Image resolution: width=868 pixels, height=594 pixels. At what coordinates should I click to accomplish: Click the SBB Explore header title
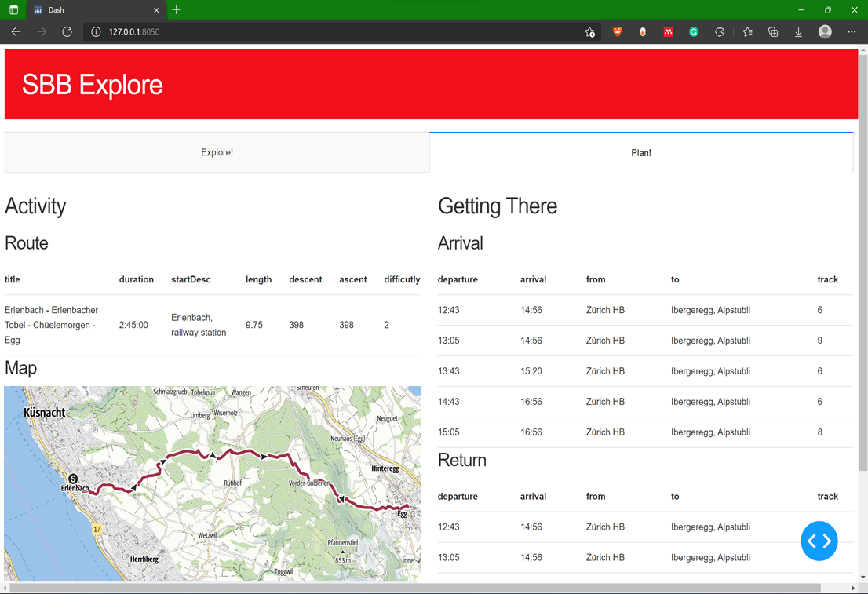point(92,85)
